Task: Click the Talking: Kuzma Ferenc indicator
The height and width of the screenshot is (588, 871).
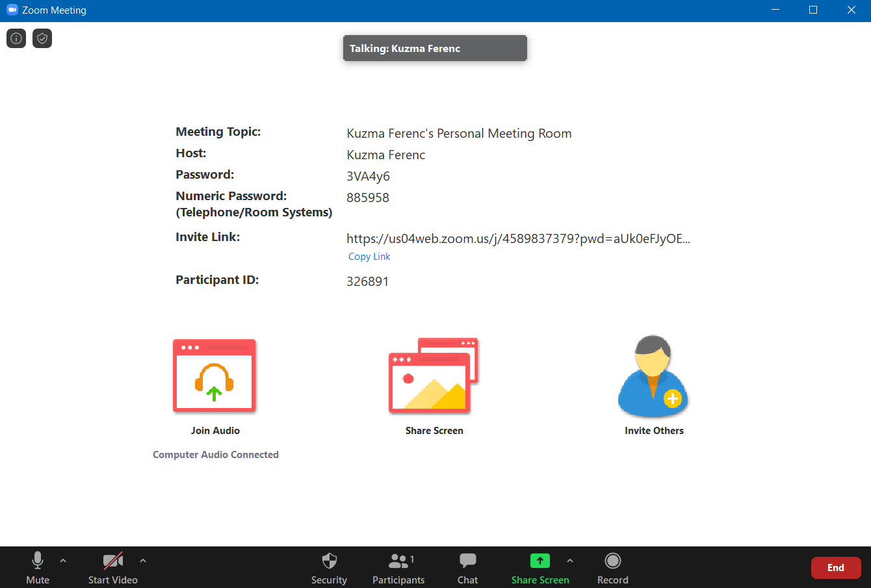Action: click(435, 48)
